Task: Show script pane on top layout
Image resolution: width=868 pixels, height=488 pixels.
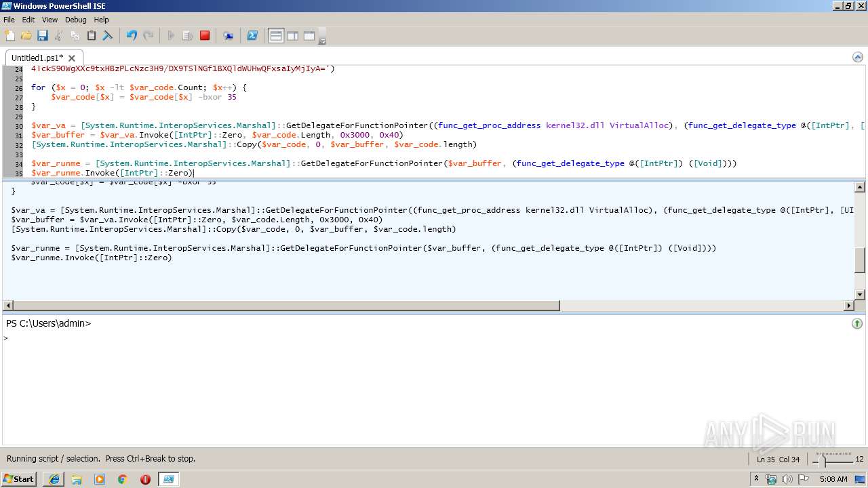Action: pos(276,36)
